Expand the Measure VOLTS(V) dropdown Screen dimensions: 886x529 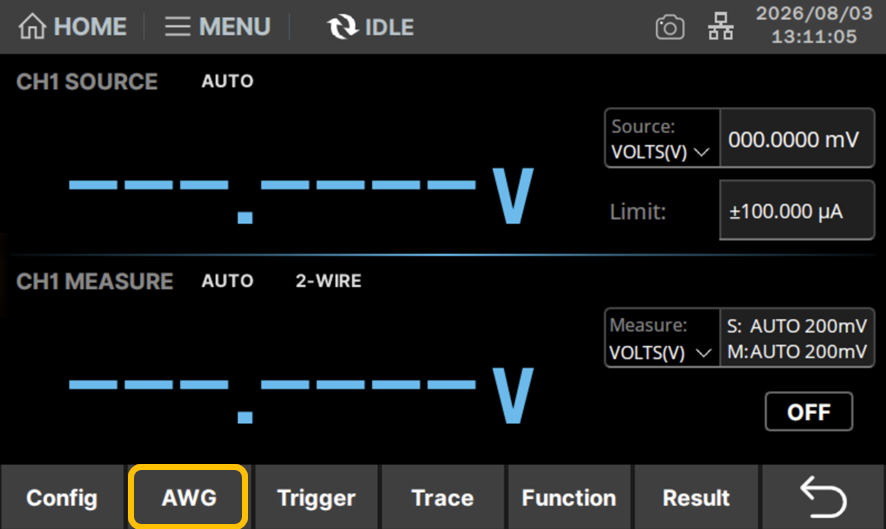[x=662, y=338]
